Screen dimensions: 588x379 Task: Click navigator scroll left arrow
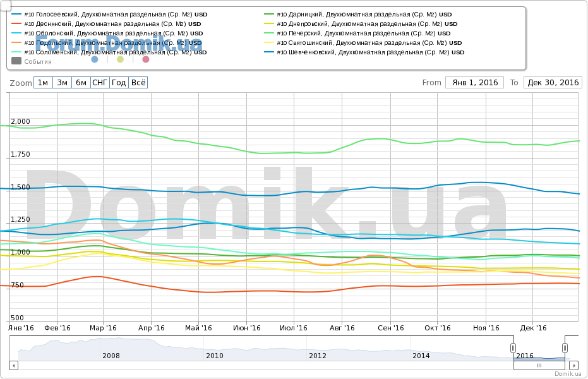13,365
